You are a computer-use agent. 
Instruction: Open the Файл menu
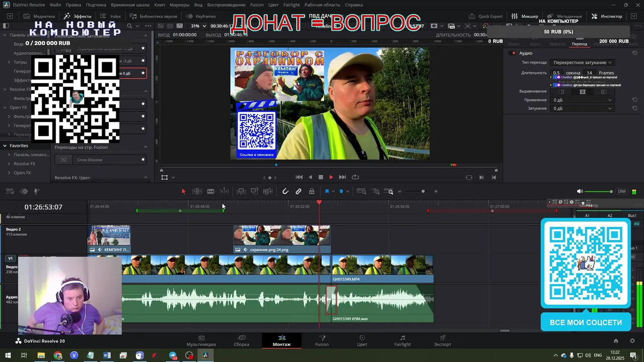(x=55, y=5)
